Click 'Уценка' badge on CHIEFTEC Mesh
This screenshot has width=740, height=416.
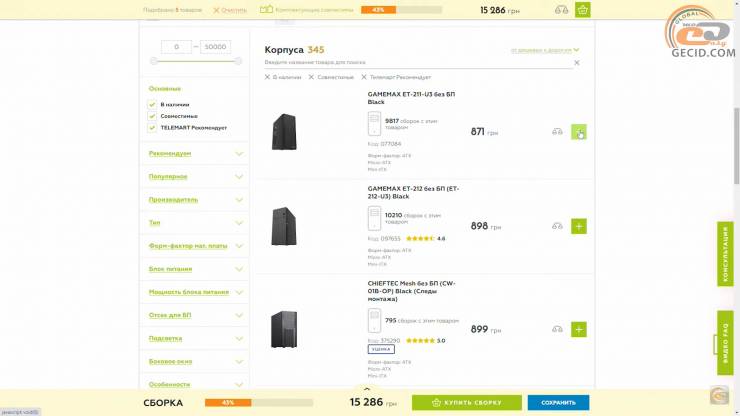pos(381,349)
